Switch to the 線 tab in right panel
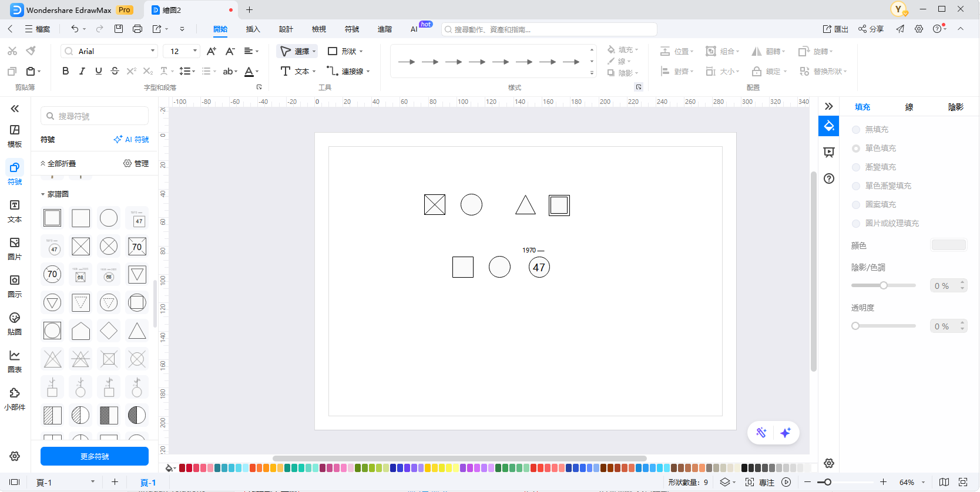The width and height of the screenshot is (980, 492). (909, 107)
